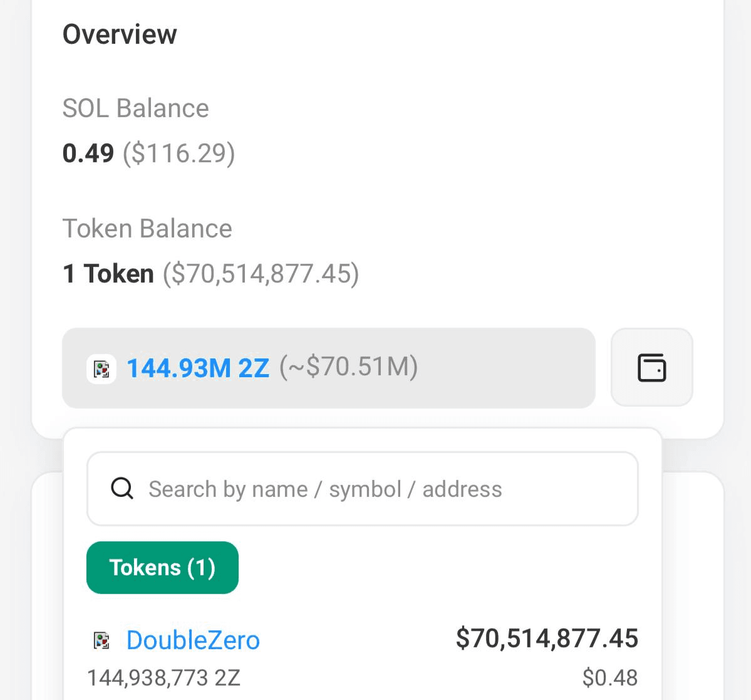This screenshot has width=751, height=700.
Task: Click the ~$70.51M estimate in the selector
Action: click(x=348, y=367)
